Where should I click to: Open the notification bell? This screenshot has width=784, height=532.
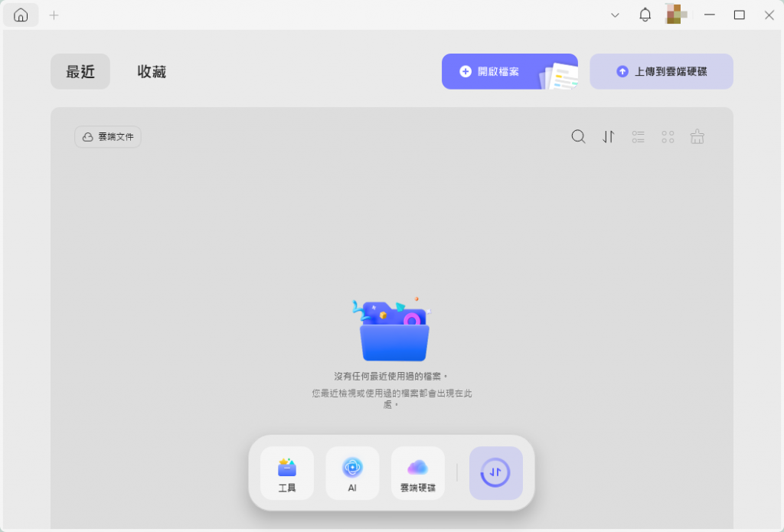tap(645, 15)
